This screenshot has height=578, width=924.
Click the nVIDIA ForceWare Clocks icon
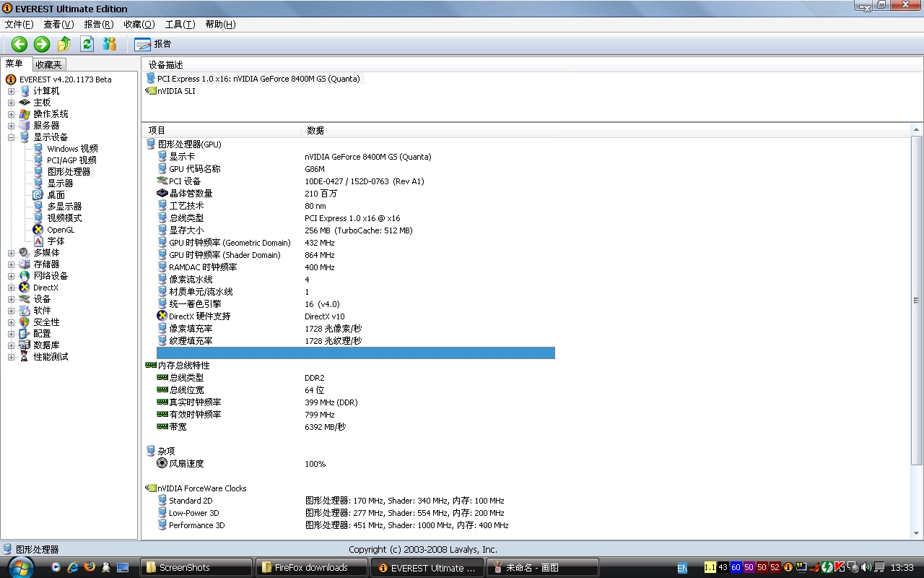coord(151,488)
